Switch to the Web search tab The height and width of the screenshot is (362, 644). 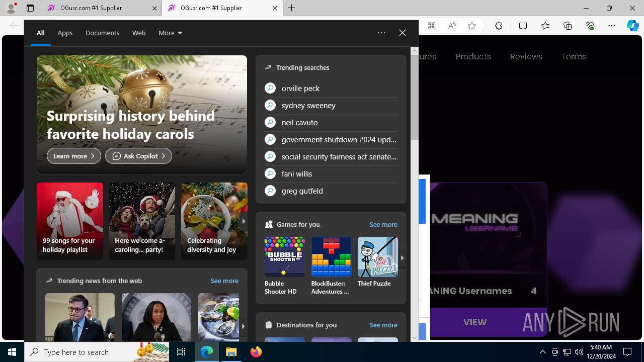(x=139, y=33)
